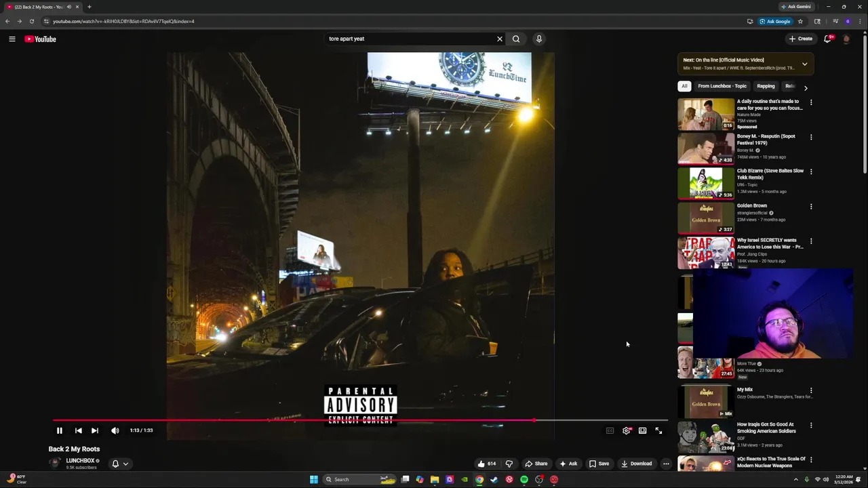The width and height of the screenshot is (868, 488).
Task: Switch player to theater mode
Action: click(642, 430)
